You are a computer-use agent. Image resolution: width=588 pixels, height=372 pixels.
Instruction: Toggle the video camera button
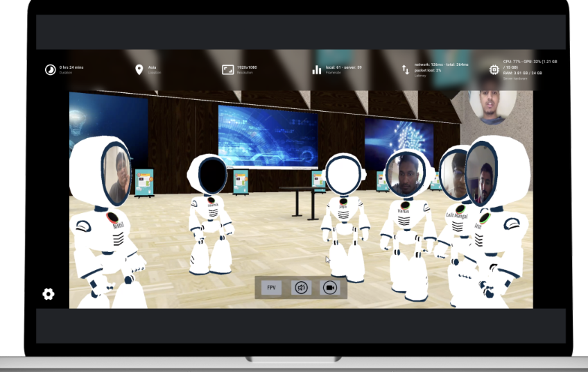330,287
